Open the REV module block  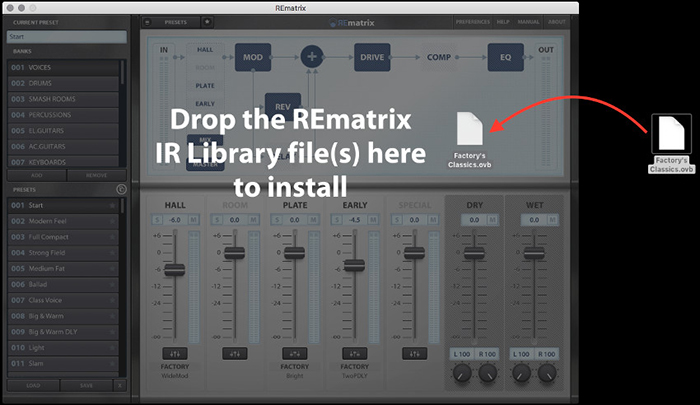click(283, 106)
